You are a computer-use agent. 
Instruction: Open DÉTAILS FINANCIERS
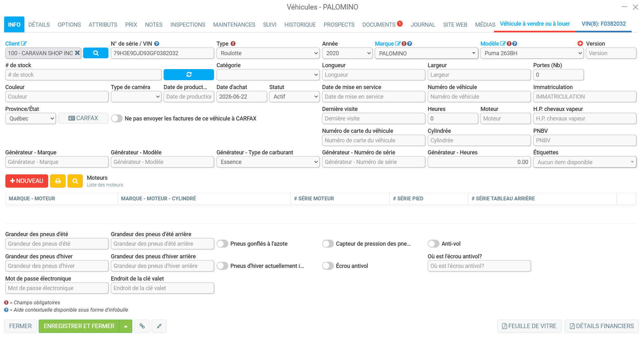coord(602,326)
